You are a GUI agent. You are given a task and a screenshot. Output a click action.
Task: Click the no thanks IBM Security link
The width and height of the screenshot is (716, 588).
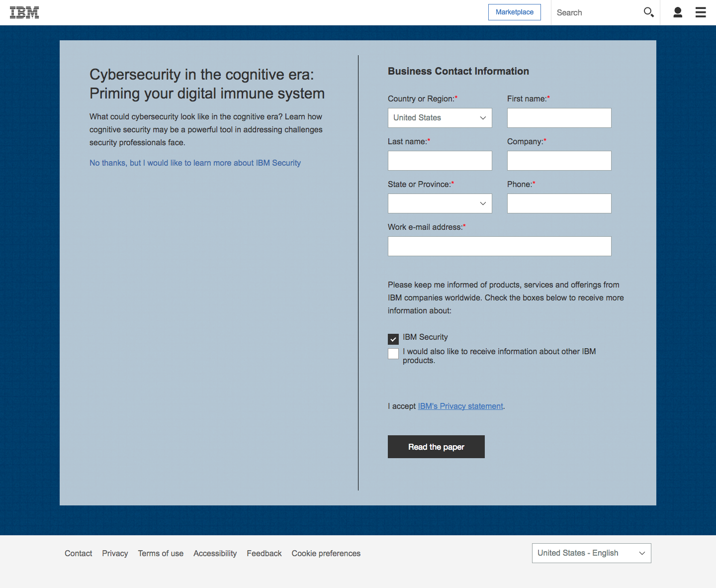click(195, 163)
